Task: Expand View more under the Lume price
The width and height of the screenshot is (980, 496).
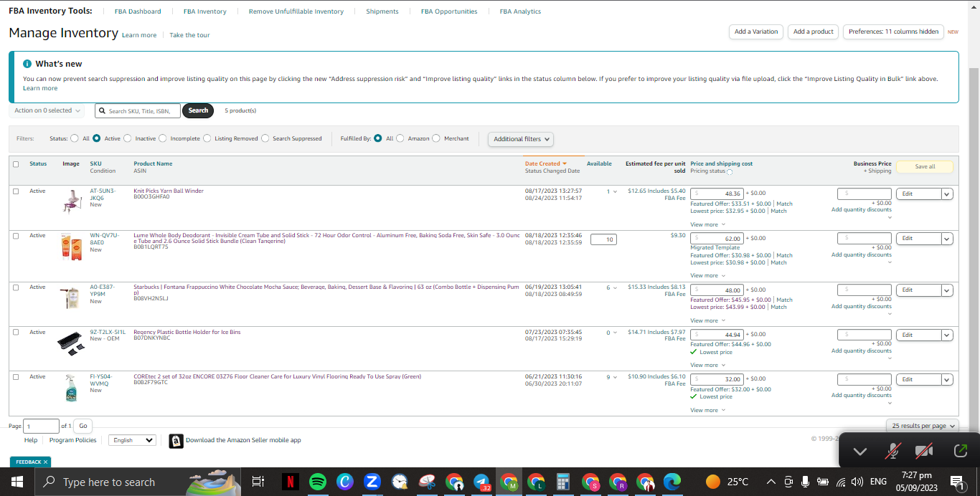Action: click(x=707, y=276)
